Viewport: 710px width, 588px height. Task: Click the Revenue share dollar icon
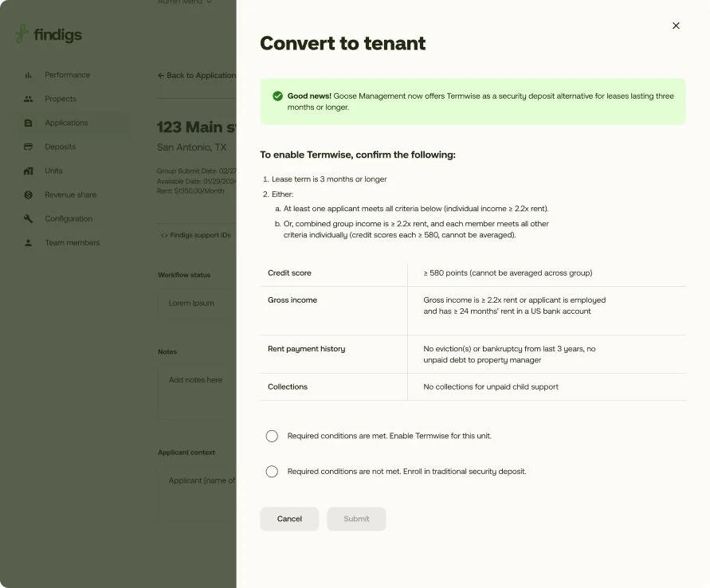tap(29, 194)
